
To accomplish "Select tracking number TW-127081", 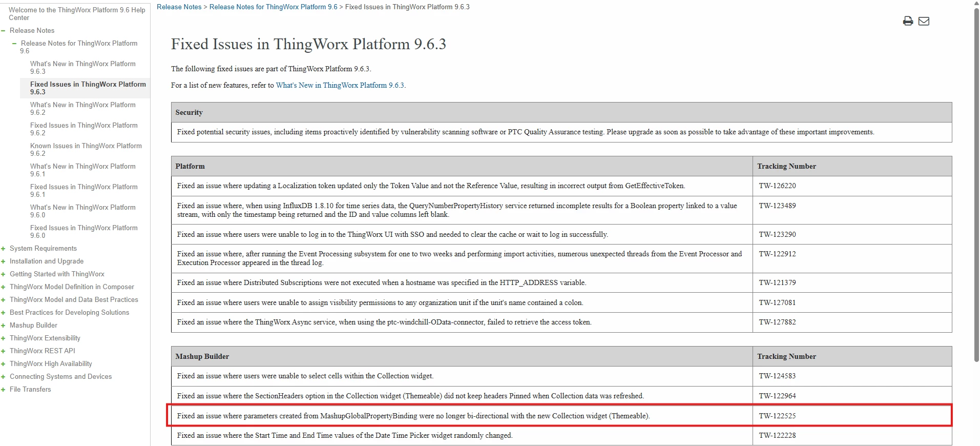I will coord(777,303).
